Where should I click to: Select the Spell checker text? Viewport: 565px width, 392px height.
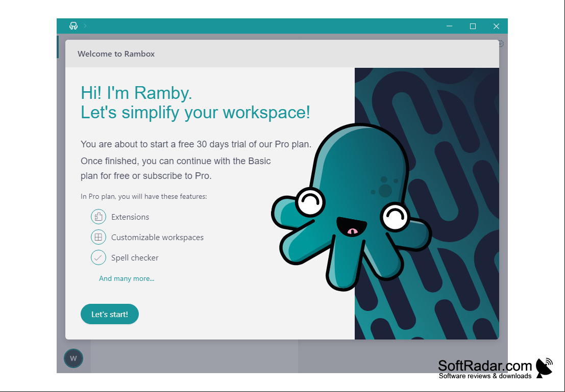pyautogui.click(x=135, y=258)
